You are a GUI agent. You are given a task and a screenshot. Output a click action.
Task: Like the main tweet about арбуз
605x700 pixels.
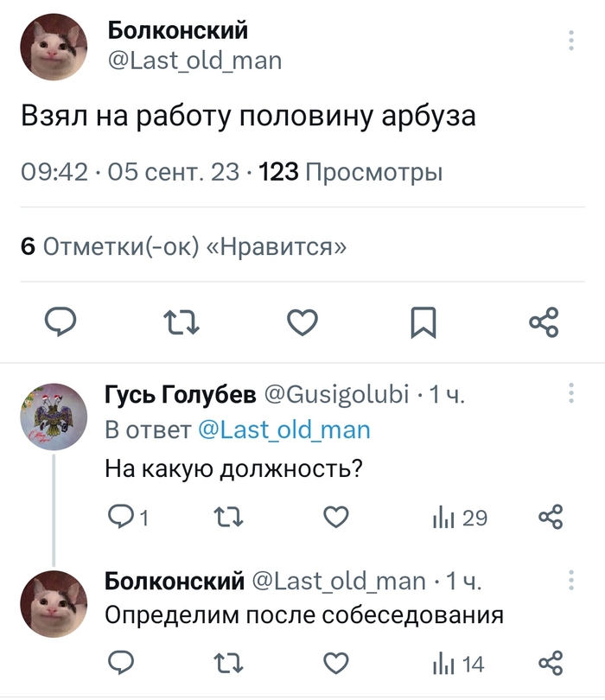[x=302, y=322]
